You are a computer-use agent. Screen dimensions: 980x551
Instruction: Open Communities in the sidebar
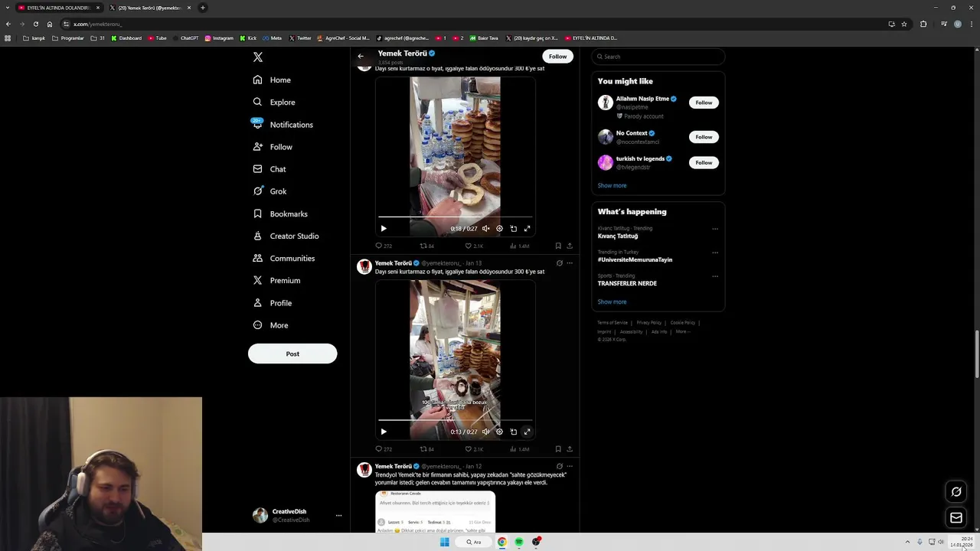[x=283, y=258]
